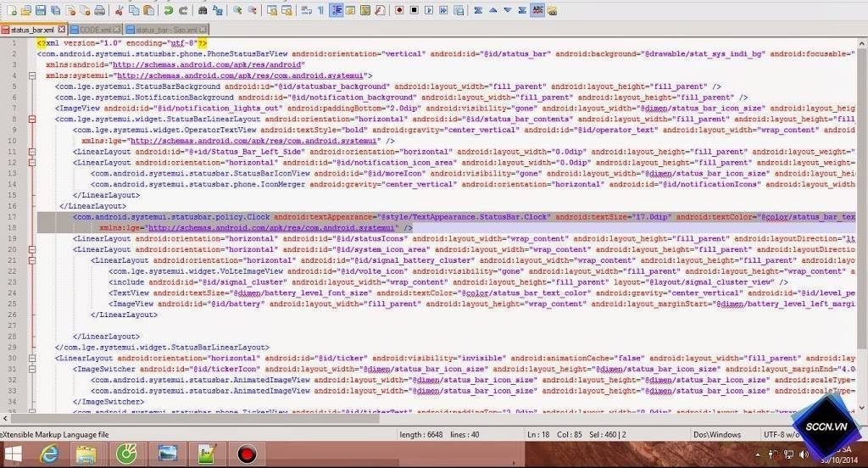868x468 pixels.
Task: Cut selection with the scissors icon
Action: (119, 10)
